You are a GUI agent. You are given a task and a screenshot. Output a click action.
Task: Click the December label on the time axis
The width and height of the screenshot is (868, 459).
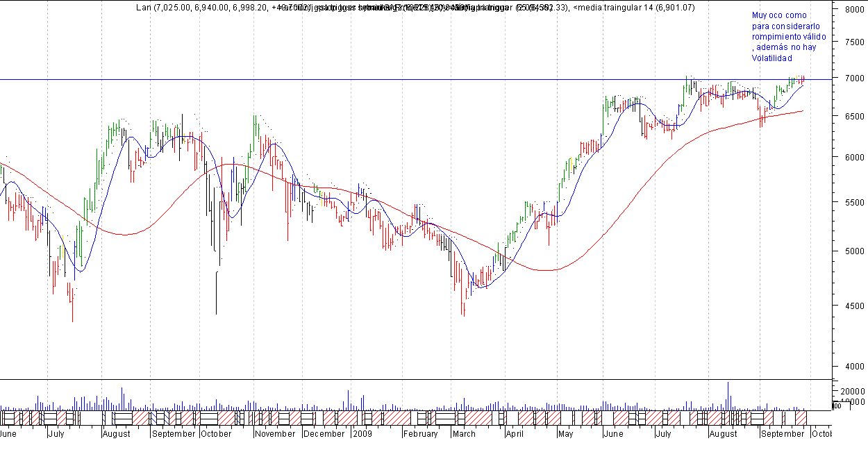(x=324, y=434)
